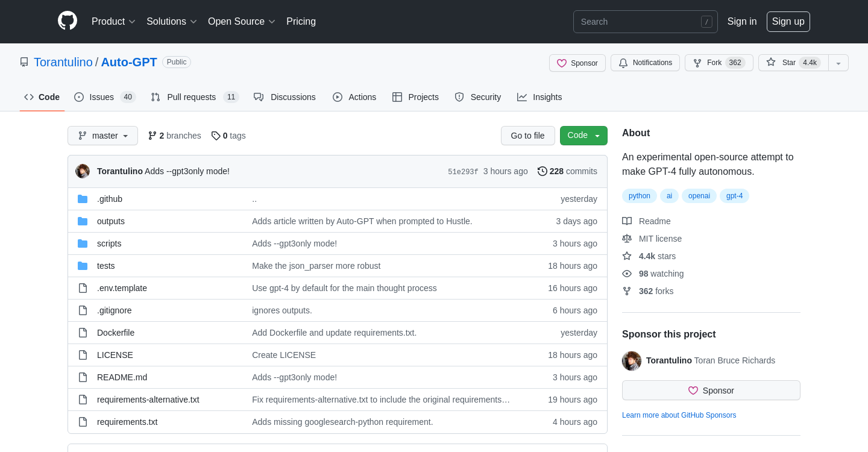Select the Code tab
868x452 pixels.
[x=42, y=97]
